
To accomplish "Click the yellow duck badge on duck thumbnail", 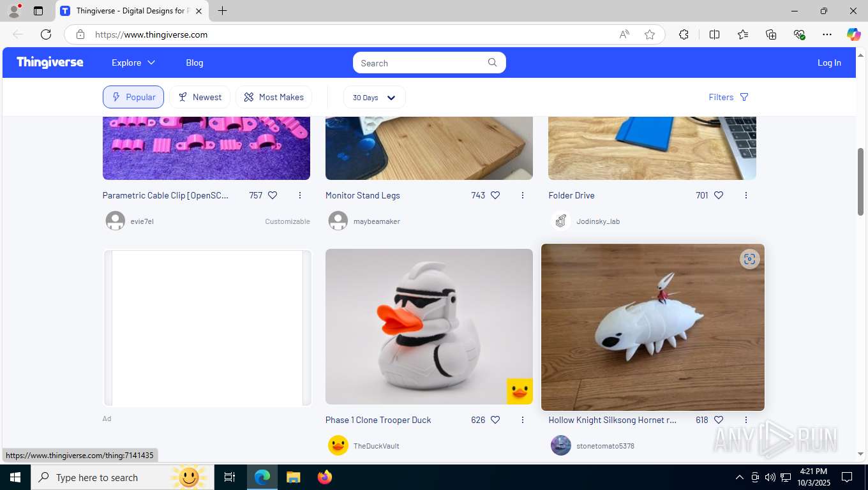I will tap(520, 391).
